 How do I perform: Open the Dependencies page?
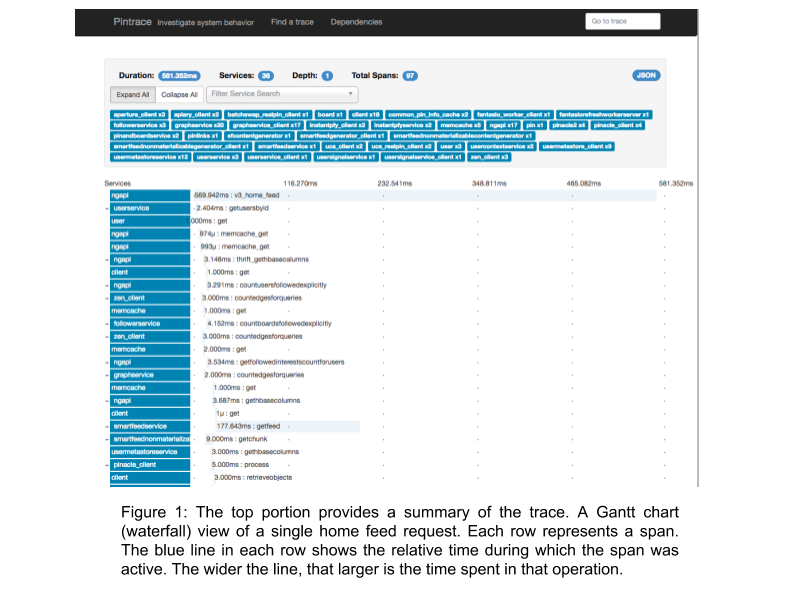pos(356,22)
